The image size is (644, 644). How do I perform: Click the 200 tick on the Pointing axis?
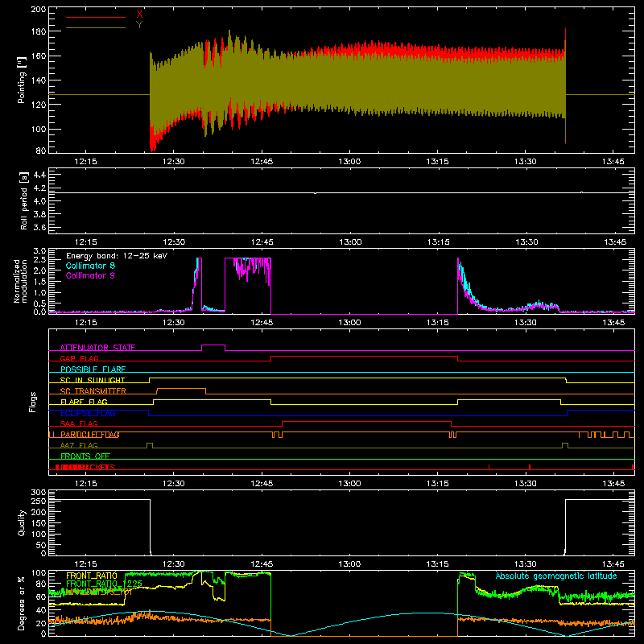39,9
